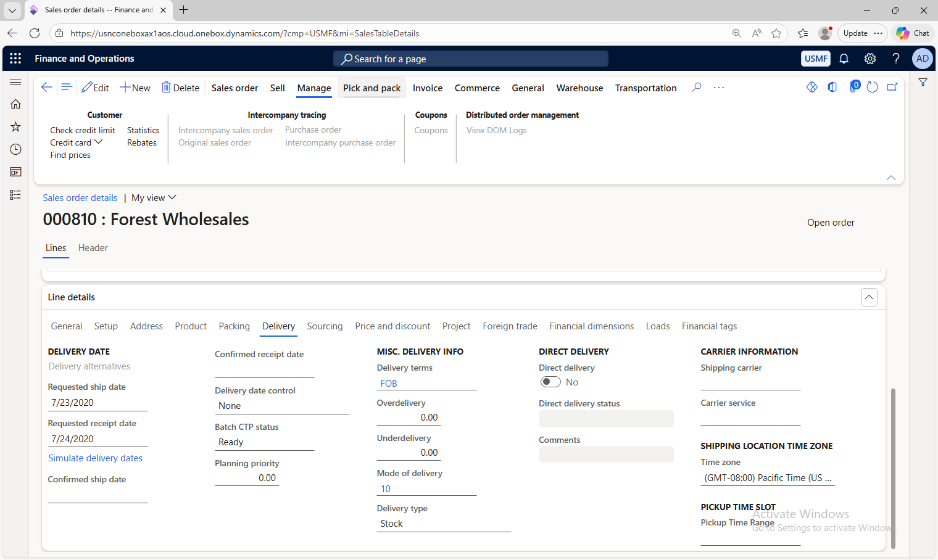Click the back arrow in the action pane
The image size is (938, 560).
click(x=46, y=88)
